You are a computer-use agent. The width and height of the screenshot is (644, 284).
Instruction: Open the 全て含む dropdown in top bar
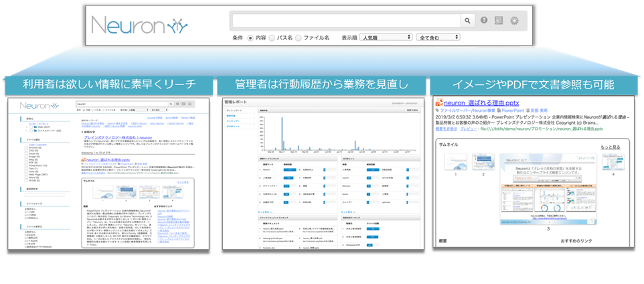[438, 38]
